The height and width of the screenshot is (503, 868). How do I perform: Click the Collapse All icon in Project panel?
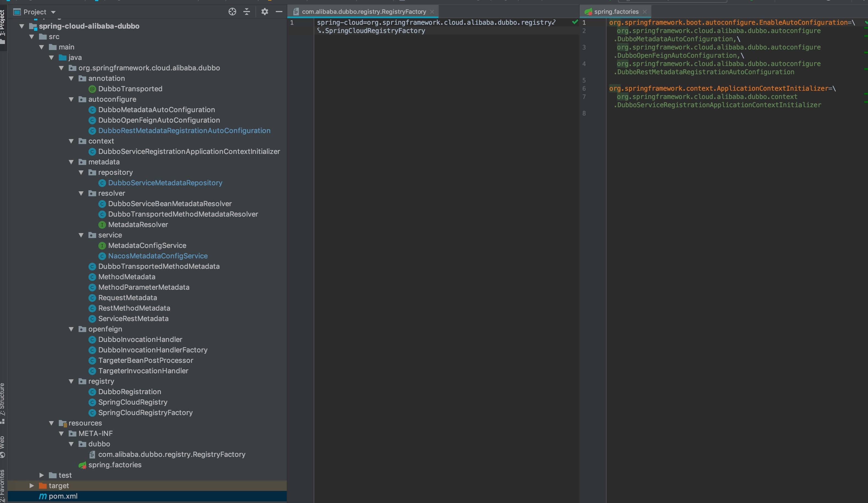(x=247, y=12)
